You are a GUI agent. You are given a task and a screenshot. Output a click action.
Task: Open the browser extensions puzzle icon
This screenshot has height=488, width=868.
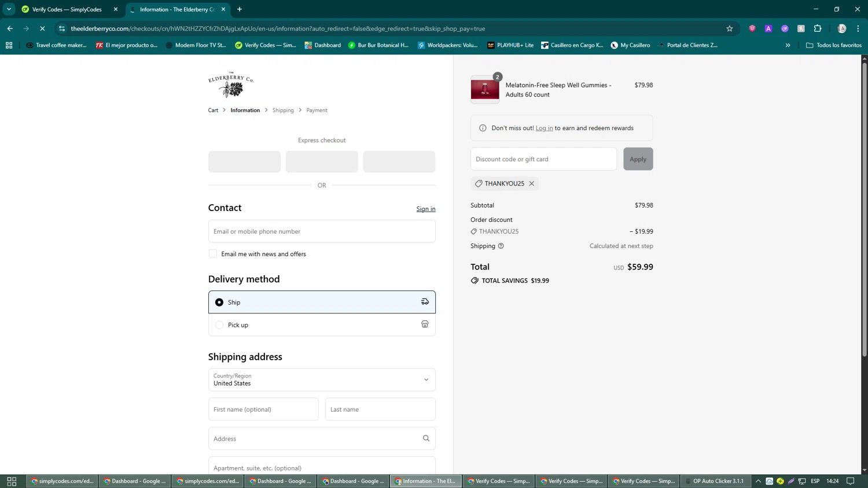click(x=818, y=28)
